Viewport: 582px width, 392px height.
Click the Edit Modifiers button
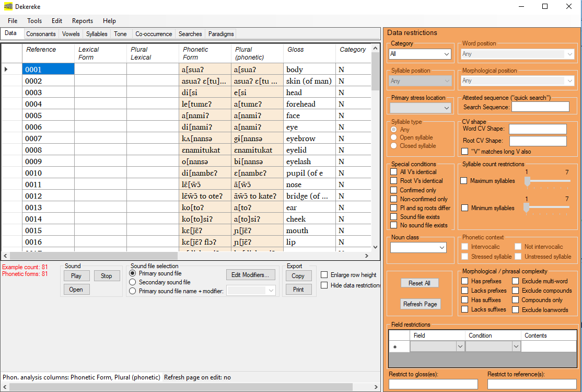tap(251, 275)
